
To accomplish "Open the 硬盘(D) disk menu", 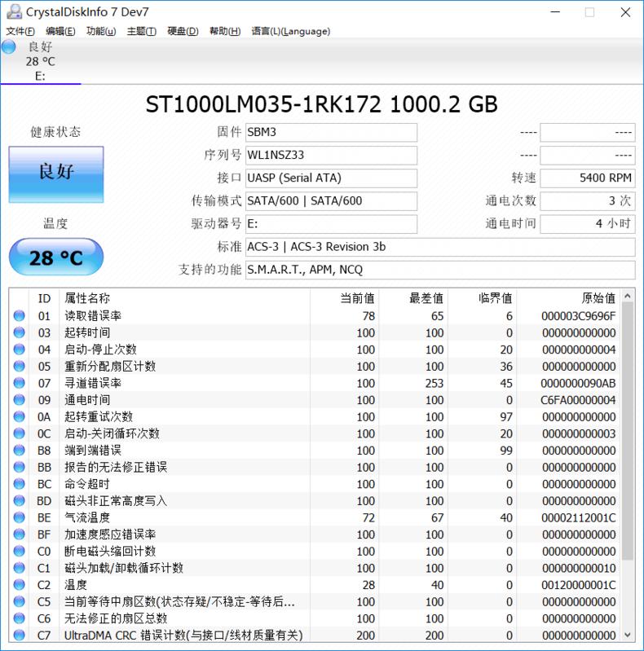I will (183, 31).
